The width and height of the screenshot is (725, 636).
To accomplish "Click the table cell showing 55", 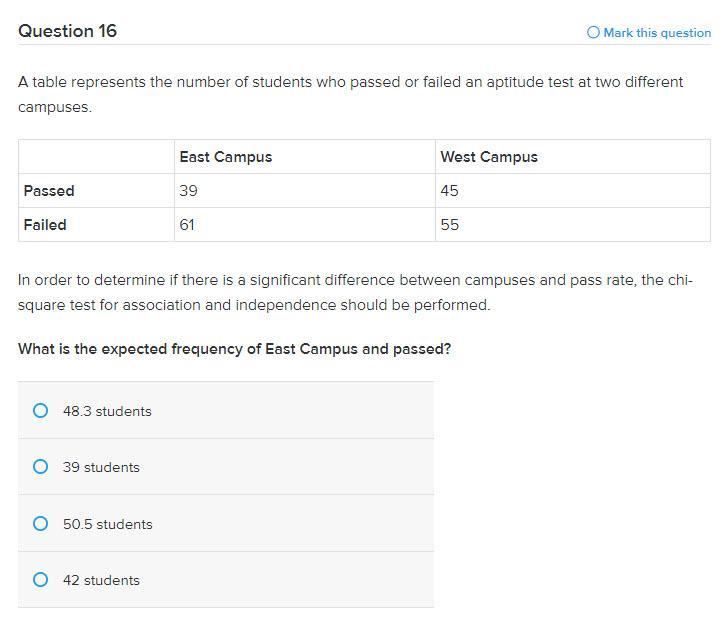I will click(450, 225).
